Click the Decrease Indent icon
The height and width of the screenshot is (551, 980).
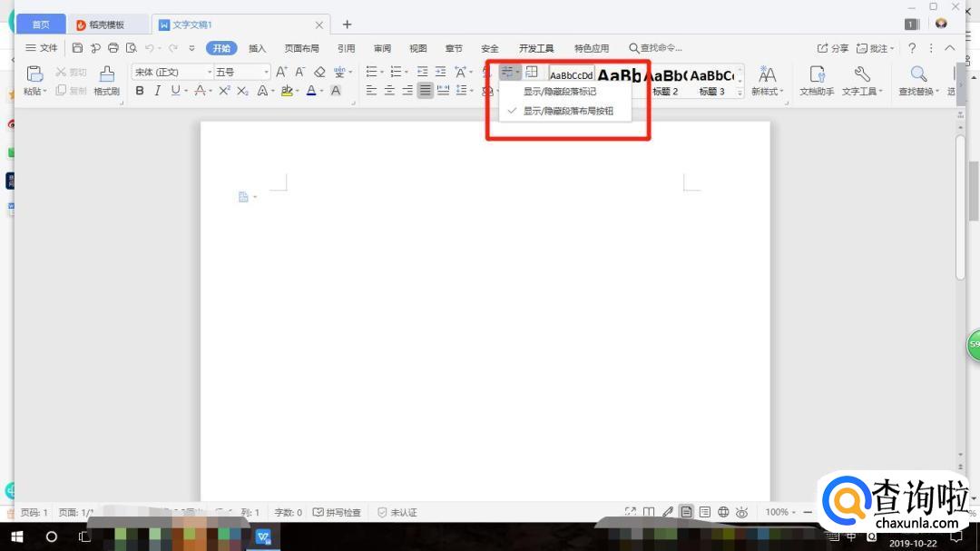coord(423,72)
